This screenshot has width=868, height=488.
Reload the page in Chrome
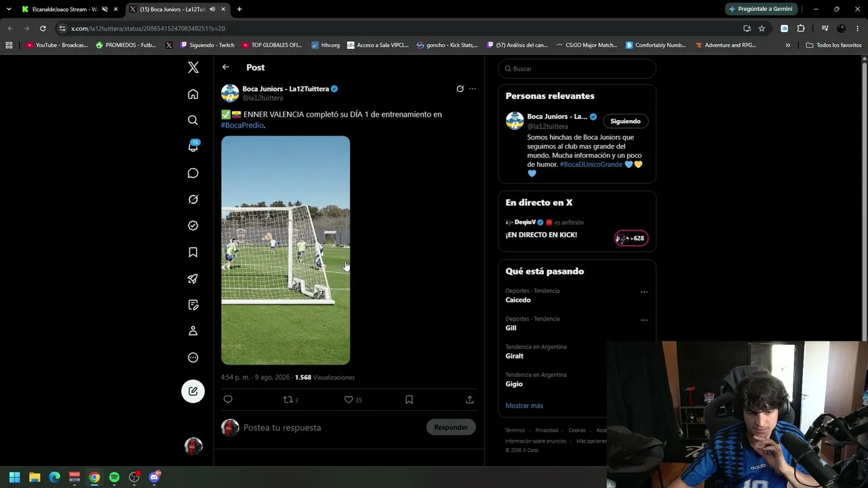pos(43,28)
